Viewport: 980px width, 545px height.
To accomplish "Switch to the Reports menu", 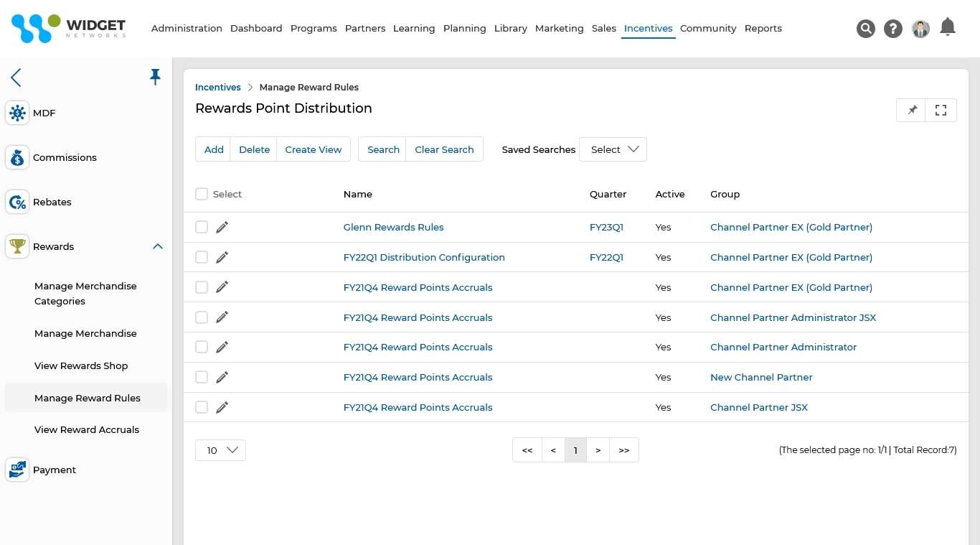I will point(763,28).
